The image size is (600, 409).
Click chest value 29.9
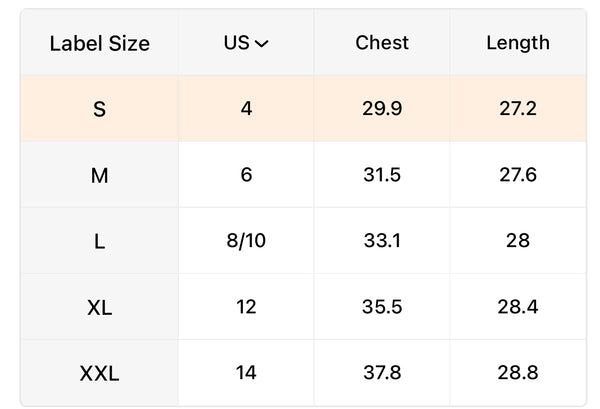point(382,109)
